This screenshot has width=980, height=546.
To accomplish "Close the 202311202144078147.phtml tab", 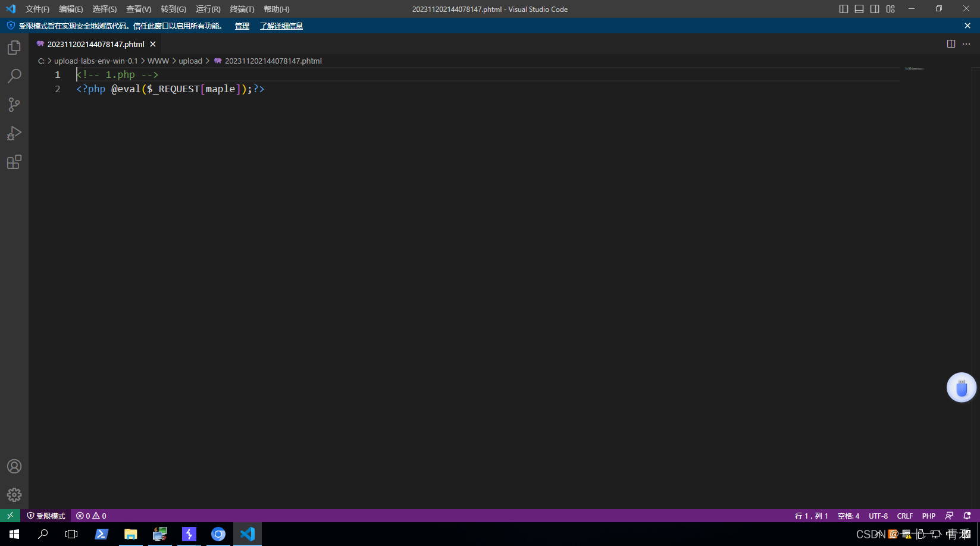I will click(x=153, y=44).
